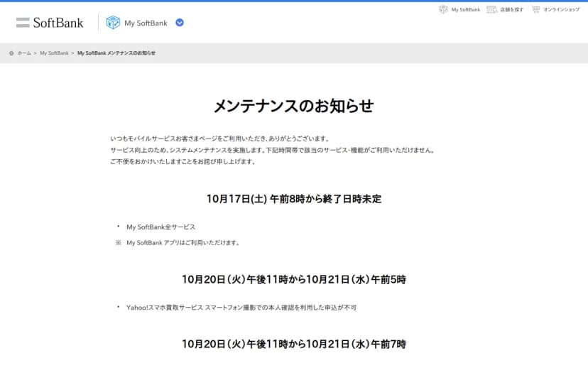Open the 店舗を探す link
This screenshot has width=588, height=368.
[511, 10]
